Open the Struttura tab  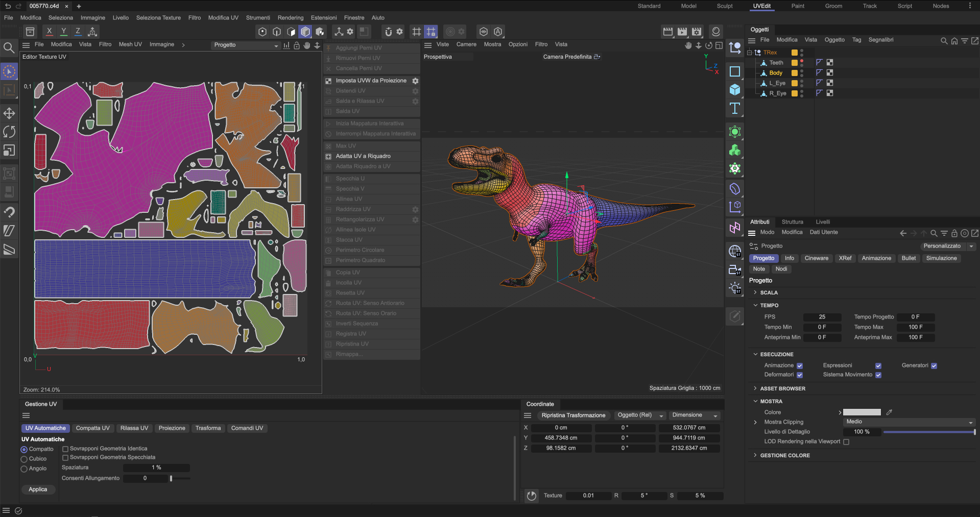point(792,222)
